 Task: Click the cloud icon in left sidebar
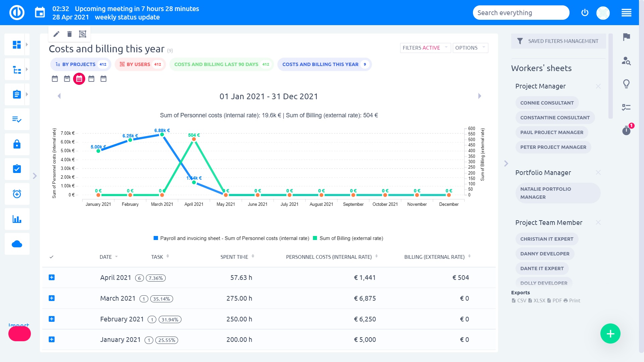tap(17, 244)
